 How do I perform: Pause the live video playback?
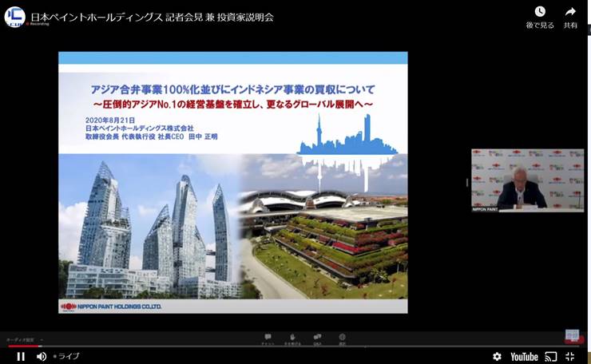[x=21, y=356]
